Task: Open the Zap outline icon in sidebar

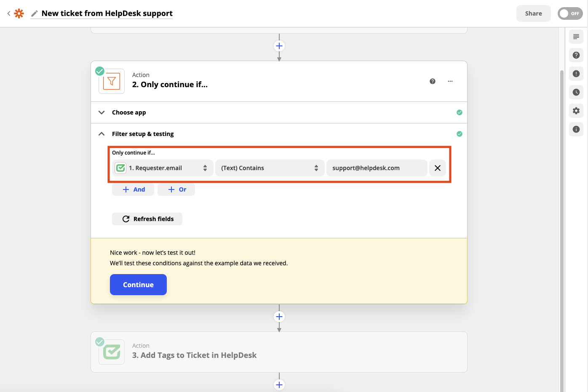Action: tap(576, 37)
